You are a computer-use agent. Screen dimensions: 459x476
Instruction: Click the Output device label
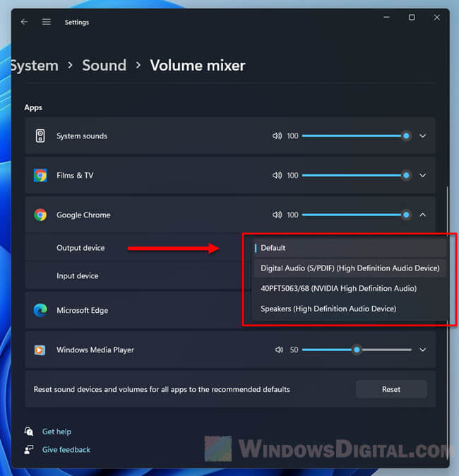(x=81, y=248)
